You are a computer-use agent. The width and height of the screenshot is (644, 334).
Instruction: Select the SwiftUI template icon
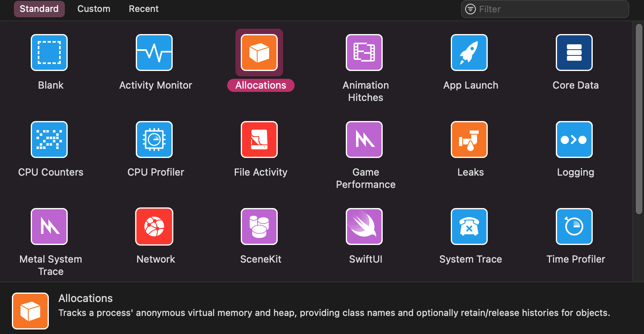pyautogui.click(x=364, y=226)
